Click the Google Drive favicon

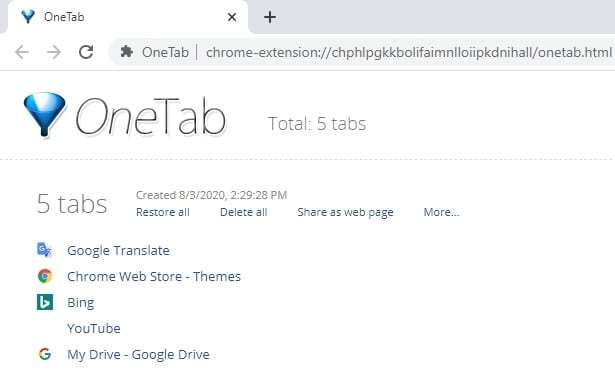(45, 354)
